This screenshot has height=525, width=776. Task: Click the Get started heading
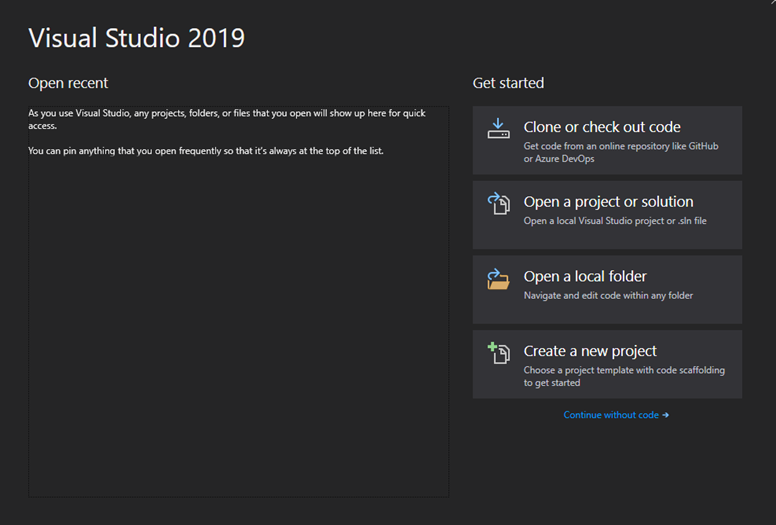click(x=508, y=83)
